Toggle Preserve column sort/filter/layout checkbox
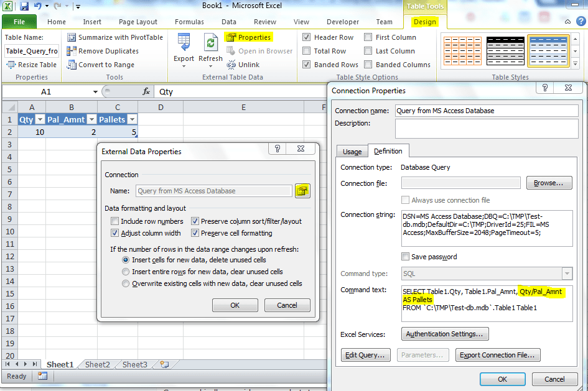This screenshot has width=588, height=391. click(x=195, y=221)
